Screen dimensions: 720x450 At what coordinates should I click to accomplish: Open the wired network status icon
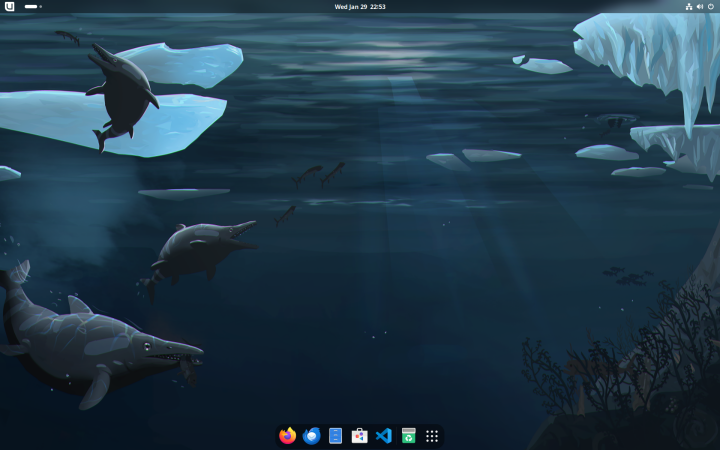tap(688, 6)
